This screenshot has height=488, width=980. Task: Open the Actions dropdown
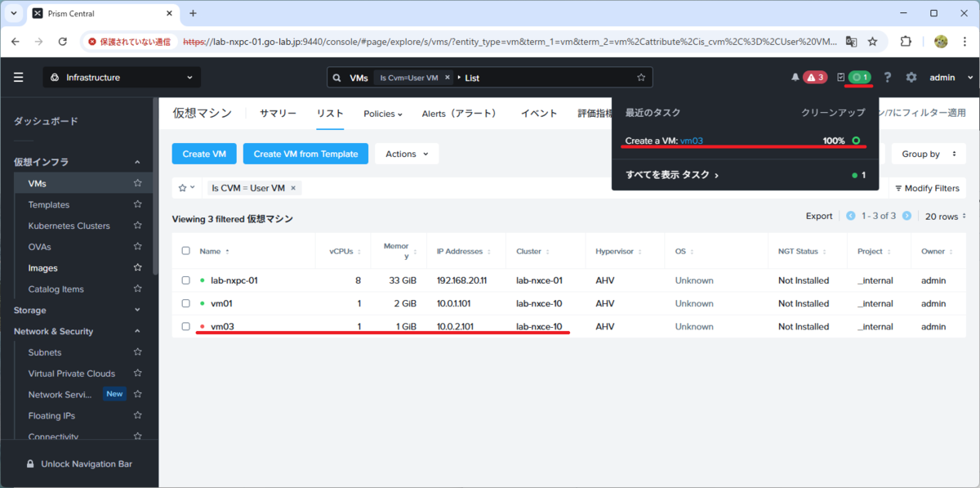pos(407,154)
